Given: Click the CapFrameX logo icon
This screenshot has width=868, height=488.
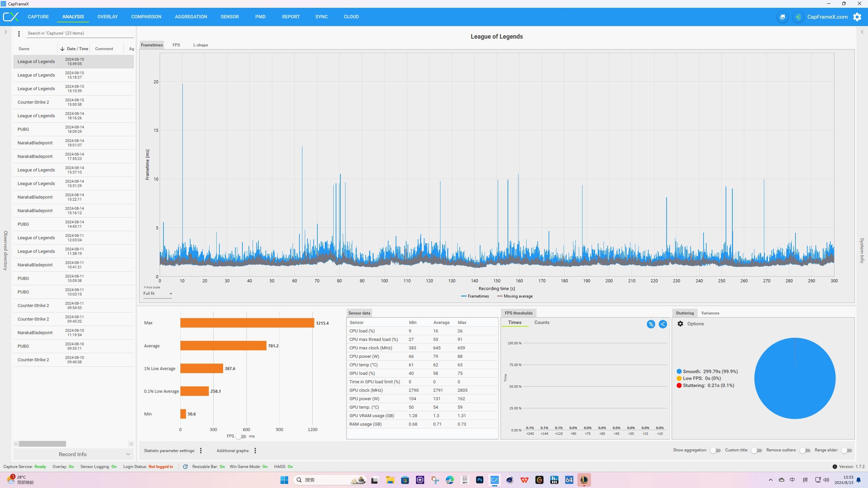Looking at the screenshot, I should (11, 17).
